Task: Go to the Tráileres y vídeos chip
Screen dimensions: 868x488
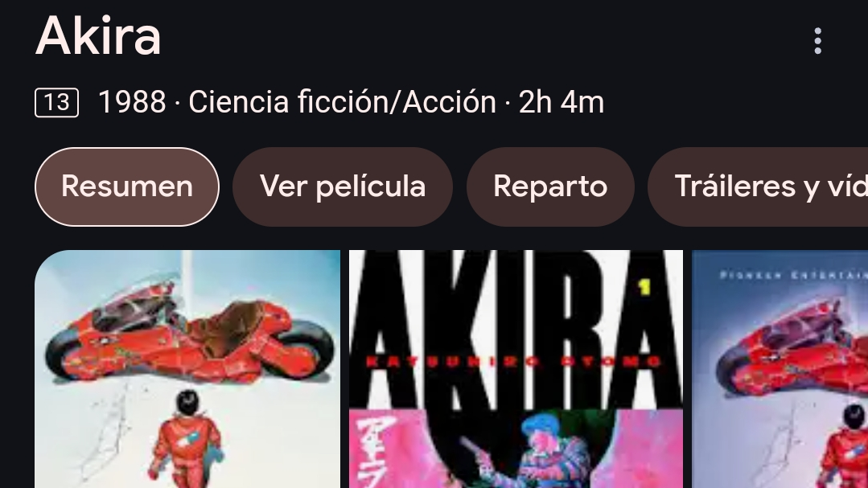Action: tap(758, 187)
